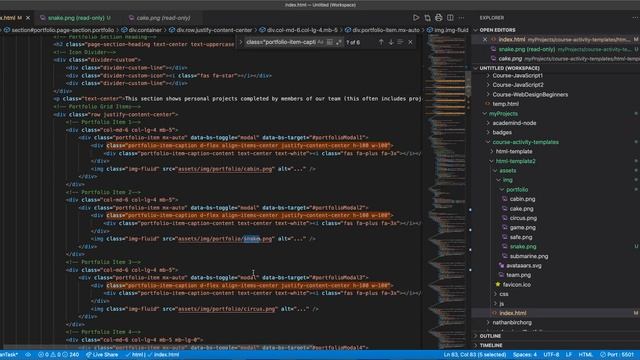Image resolution: width=640 pixels, height=360 pixels.
Task: Toggle Use Regular Expression in find widget
Action: click(x=338, y=42)
